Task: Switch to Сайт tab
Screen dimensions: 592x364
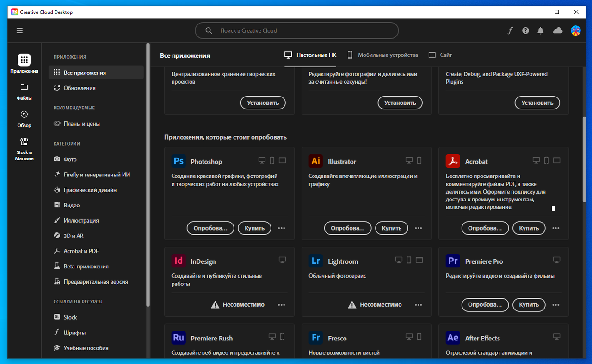Action: tap(440, 55)
